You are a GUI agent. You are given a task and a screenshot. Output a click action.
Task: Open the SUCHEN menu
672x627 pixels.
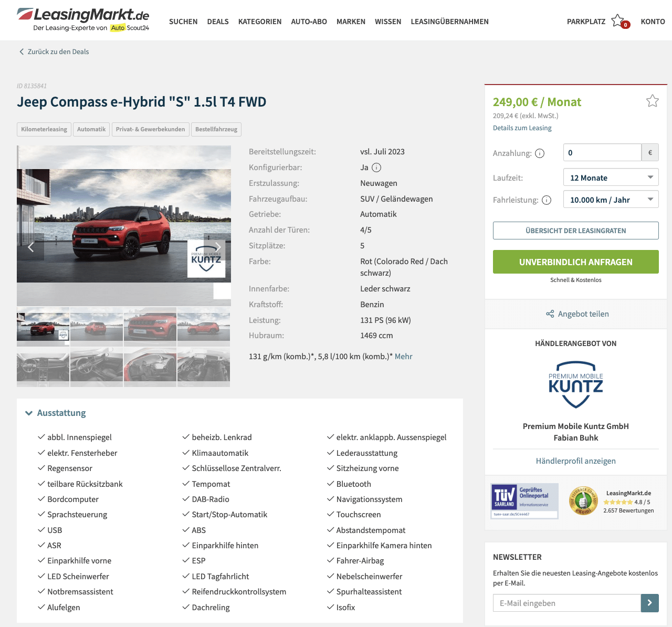click(183, 22)
